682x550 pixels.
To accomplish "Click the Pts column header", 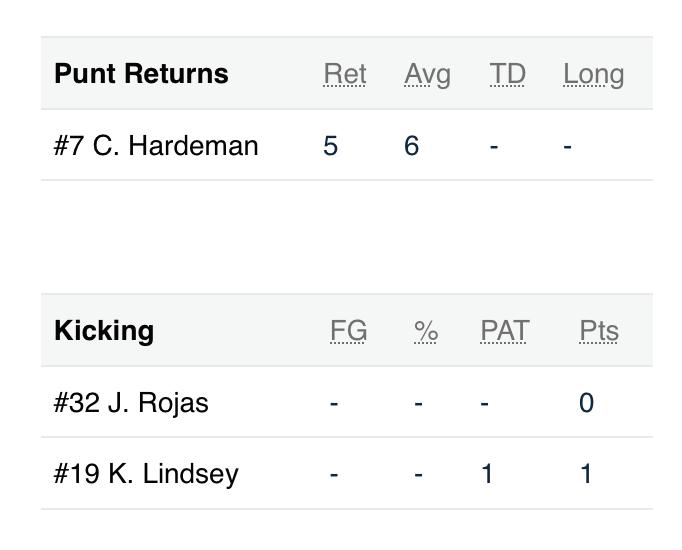I will pyautogui.click(x=598, y=331).
